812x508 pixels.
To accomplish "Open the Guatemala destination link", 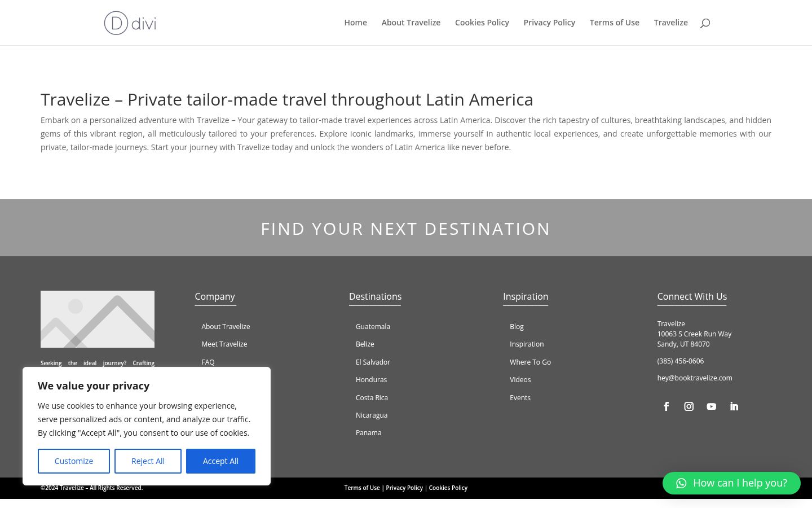I will (373, 327).
